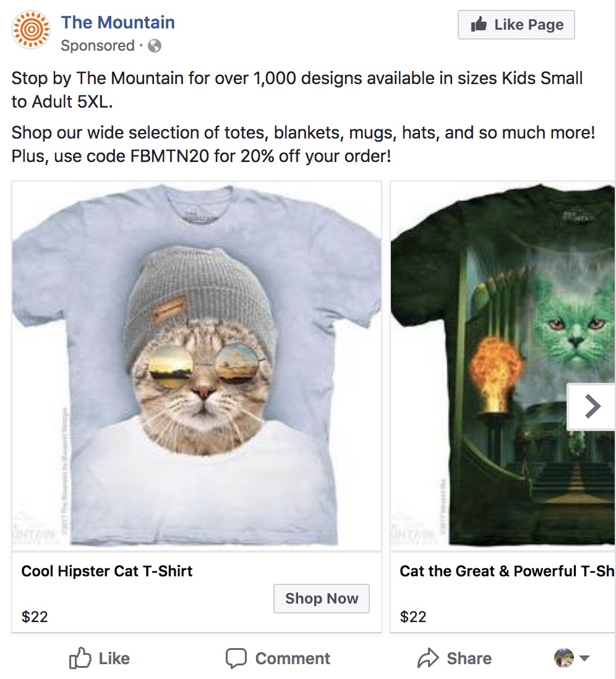Click the Share text label
This screenshot has height=679, width=616.
[469, 659]
